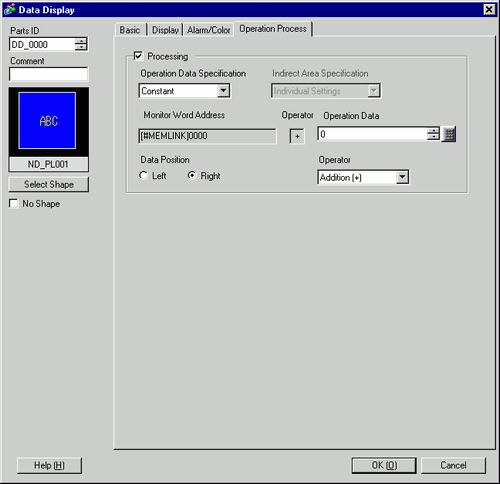This screenshot has height=484, width=500.
Task: Enable the No Shape checkbox
Action: pyautogui.click(x=14, y=203)
